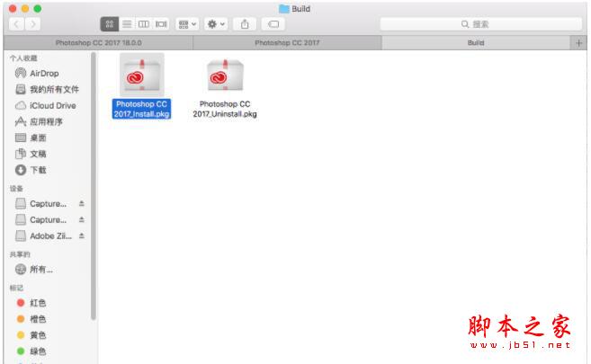This screenshot has height=364, width=591.
Task: Switch to cover flow view mode
Action: [x=161, y=24]
